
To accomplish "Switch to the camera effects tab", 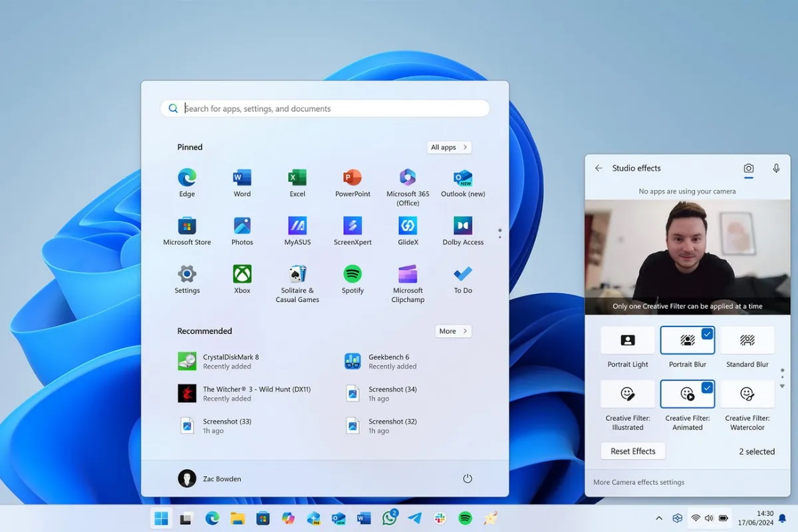I will click(x=749, y=169).
